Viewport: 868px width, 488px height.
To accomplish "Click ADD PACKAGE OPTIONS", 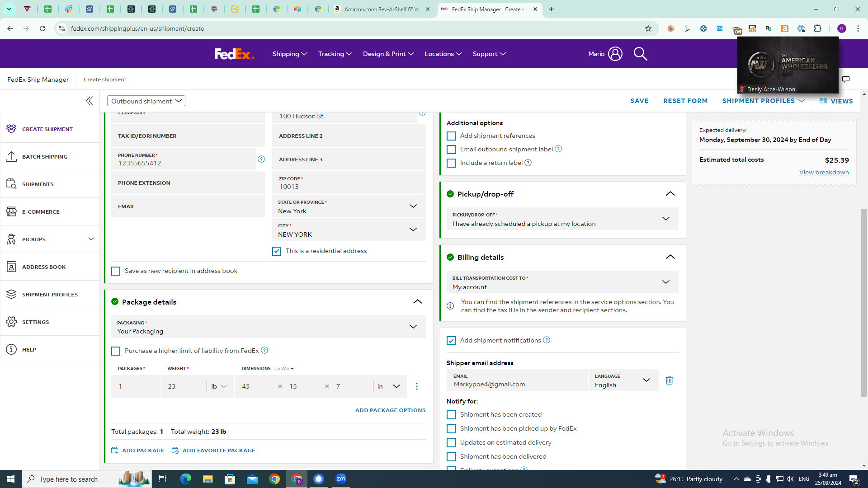I will [x=390, y=410].
